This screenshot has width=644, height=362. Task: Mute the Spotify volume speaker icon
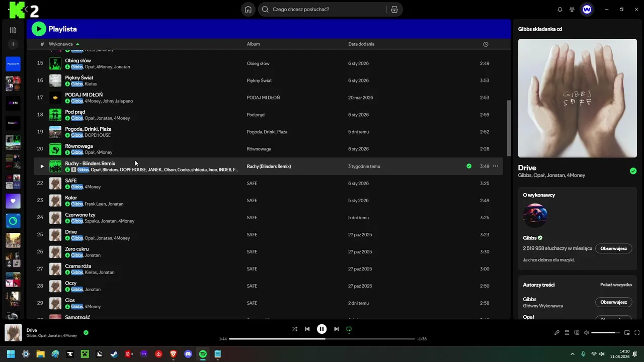(x=586, y=332)
